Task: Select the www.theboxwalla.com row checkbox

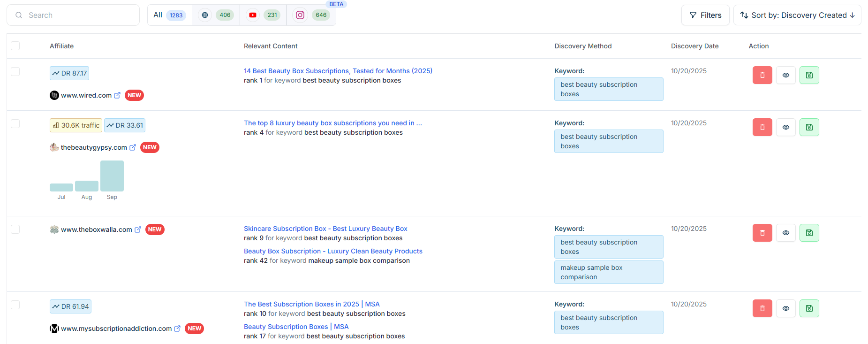Action: (x=15, y=229)
